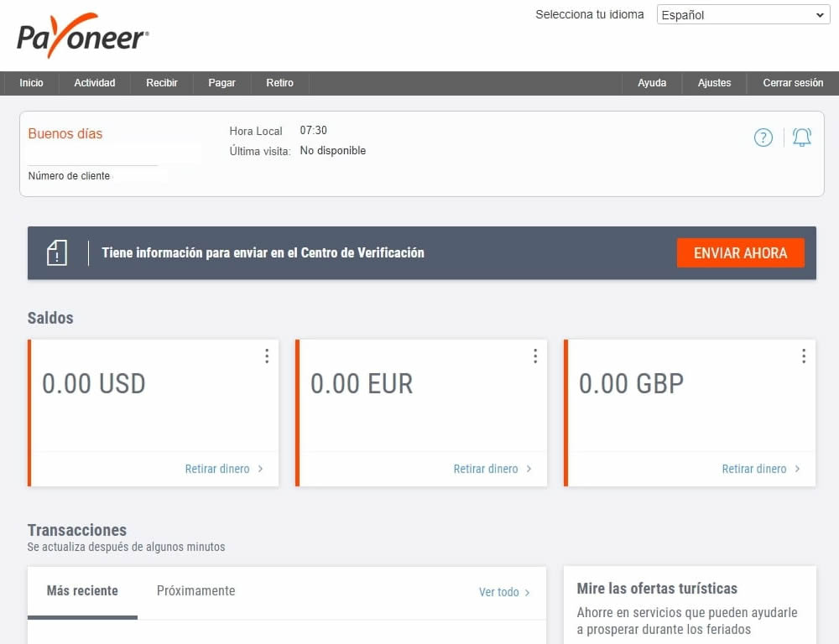The image size is (839, 644).
Task: Open the Actividad menu item
Action: point(94,83)
